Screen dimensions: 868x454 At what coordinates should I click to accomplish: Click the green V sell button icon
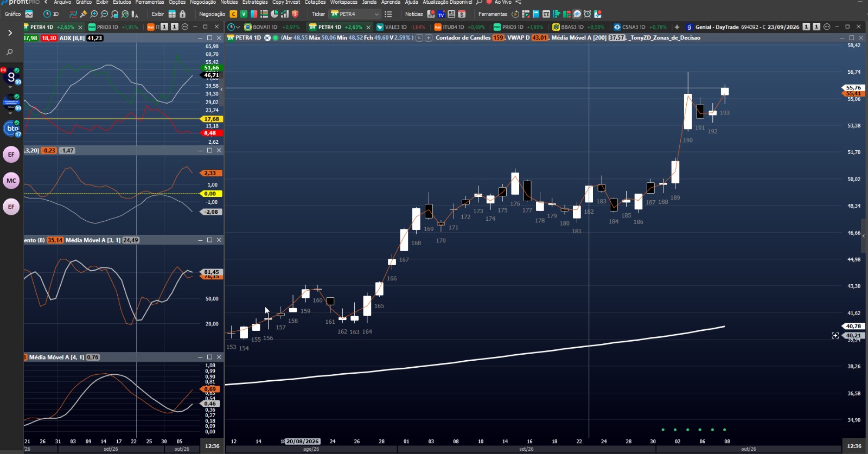pyautogui.click(x=244, y=14)
